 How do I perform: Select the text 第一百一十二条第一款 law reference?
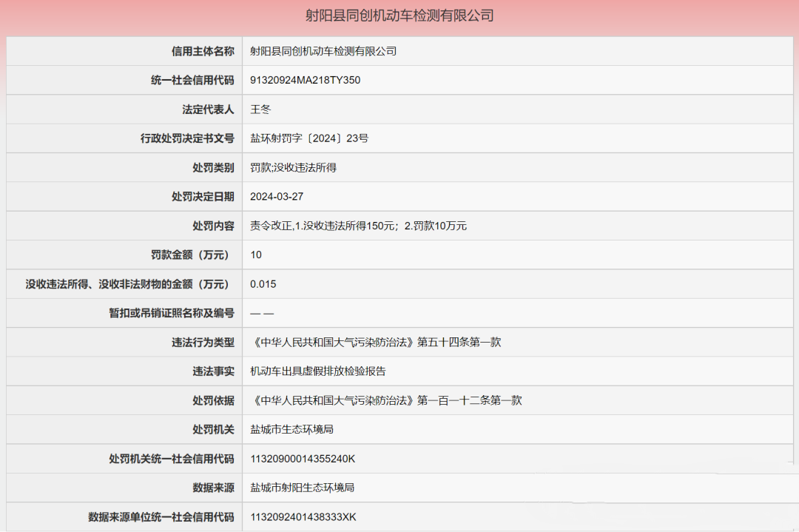coord(469,400)
